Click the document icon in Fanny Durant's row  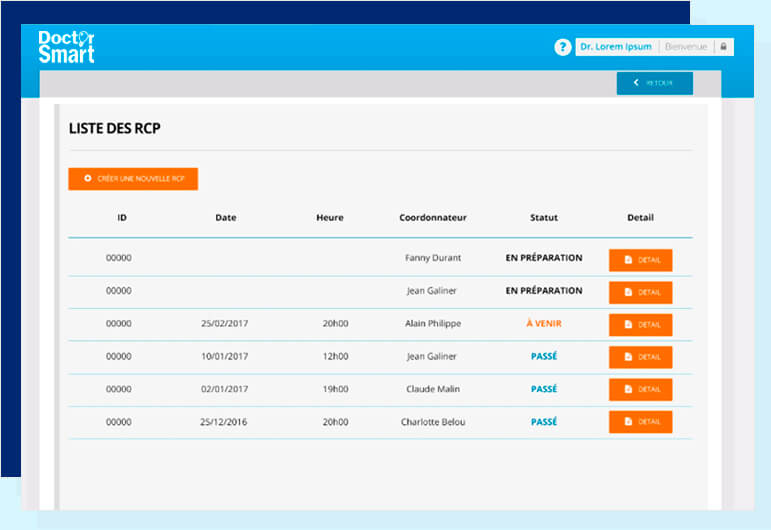point(628,260)
